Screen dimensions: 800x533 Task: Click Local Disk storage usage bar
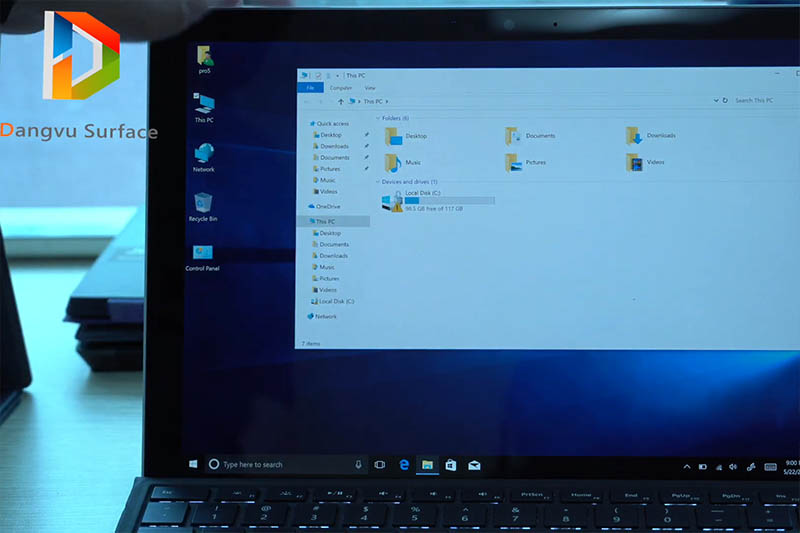pyautogui.click(x=449, y=200)
